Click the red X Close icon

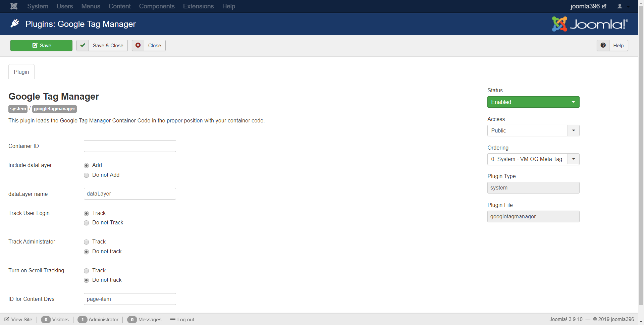pos(138,45)
